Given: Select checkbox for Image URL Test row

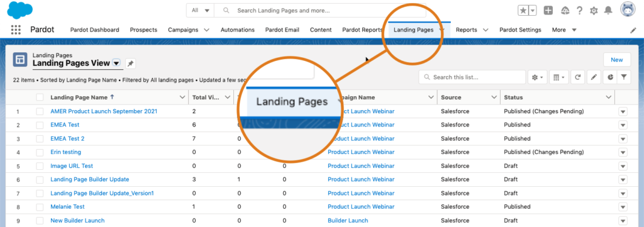Looking at the screenshot, I should click(40, 166).
